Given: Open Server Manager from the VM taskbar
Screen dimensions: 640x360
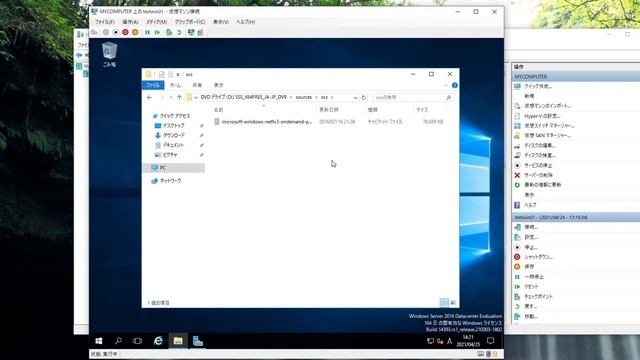Looking at the screenshot, I should tap(198, 341).
